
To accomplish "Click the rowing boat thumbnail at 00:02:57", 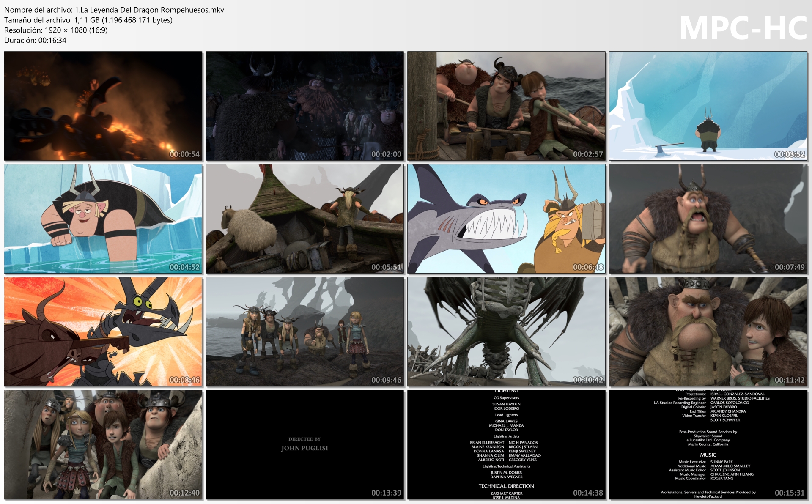I will coord(507,106).
